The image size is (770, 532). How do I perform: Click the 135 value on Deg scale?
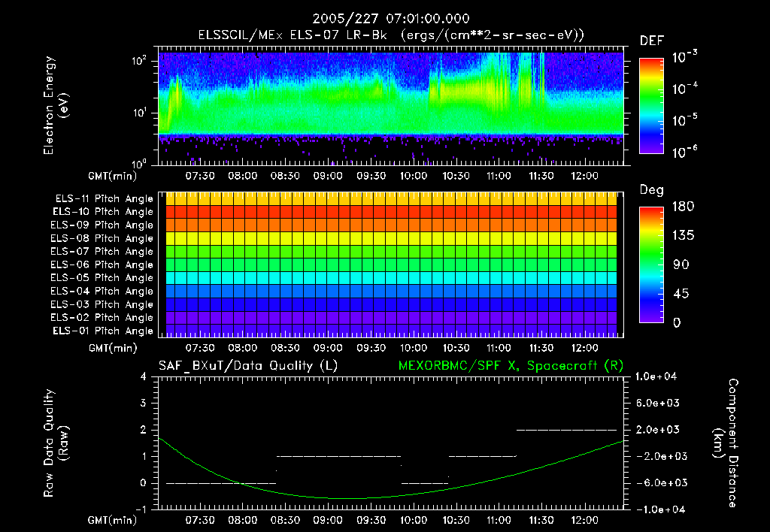coord(683,235)
